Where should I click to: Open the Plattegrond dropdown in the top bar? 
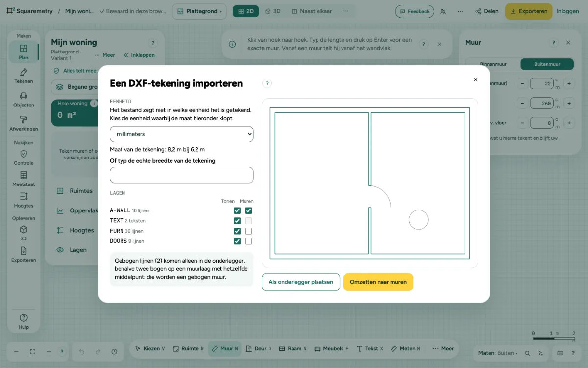pos(199,11)
